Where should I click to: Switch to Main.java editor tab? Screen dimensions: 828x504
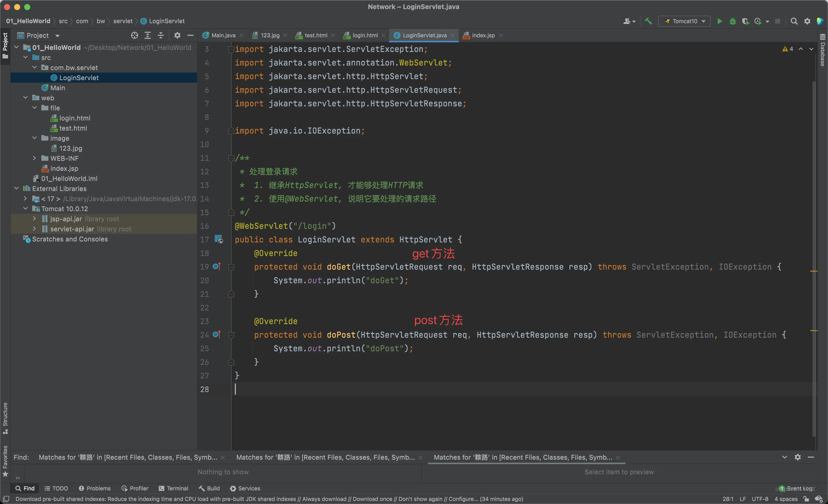coord(223,35)
